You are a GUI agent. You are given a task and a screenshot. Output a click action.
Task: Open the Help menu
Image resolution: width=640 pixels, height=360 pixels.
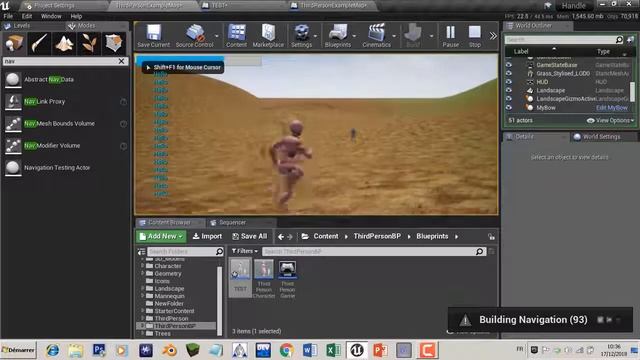pyautogui.click(x=76, y=16)
